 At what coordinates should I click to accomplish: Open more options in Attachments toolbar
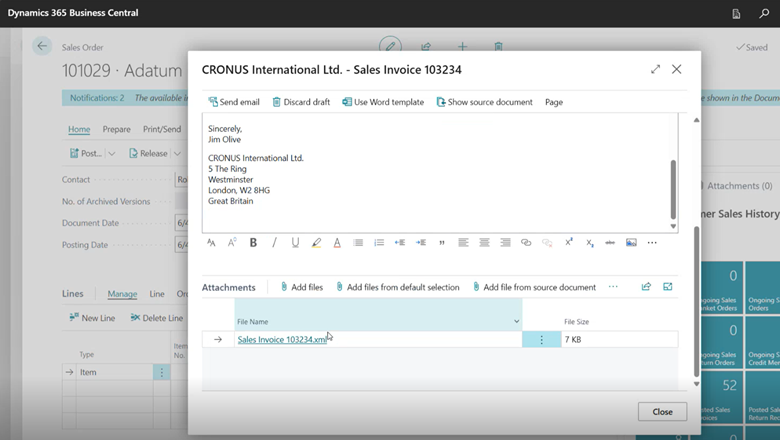(613, 287)
